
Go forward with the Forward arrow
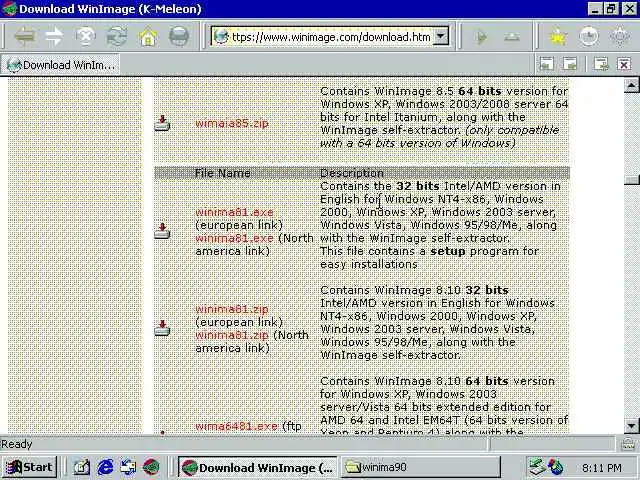54,37
